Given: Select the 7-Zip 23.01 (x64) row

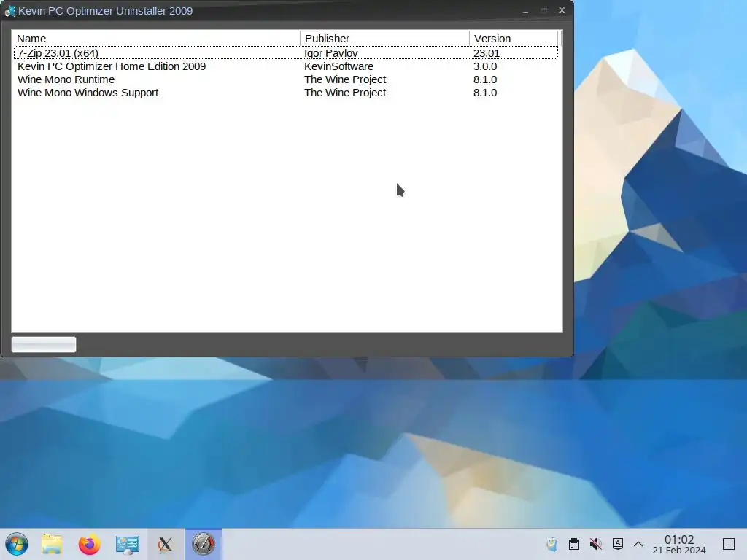Looking at the screenshot, I should point(286,52).
